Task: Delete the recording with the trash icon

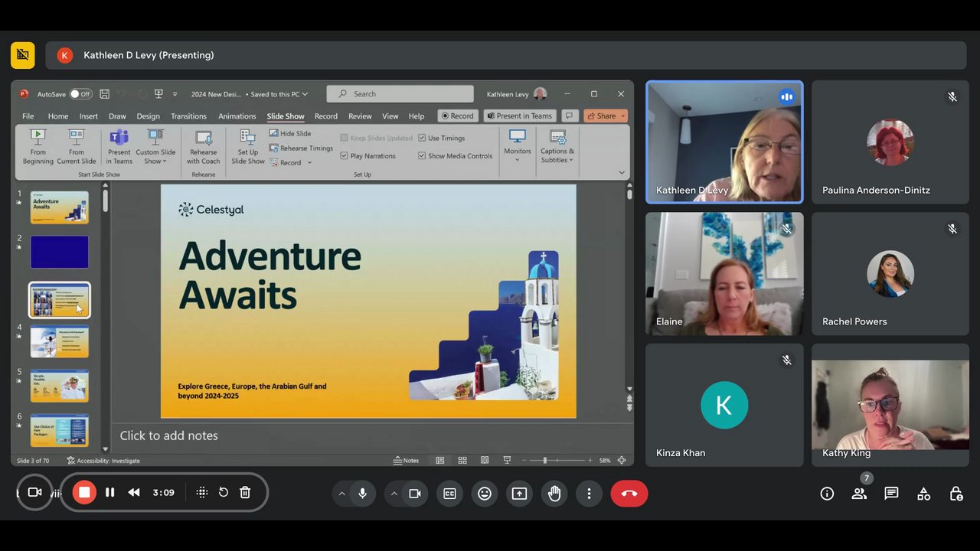Action: (x=245, y=492)
